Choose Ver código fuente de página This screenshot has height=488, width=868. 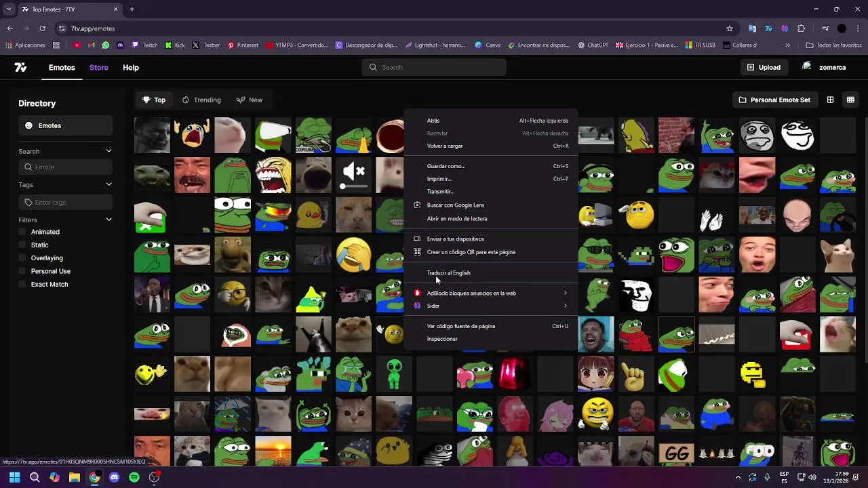(x=490, y=326)
